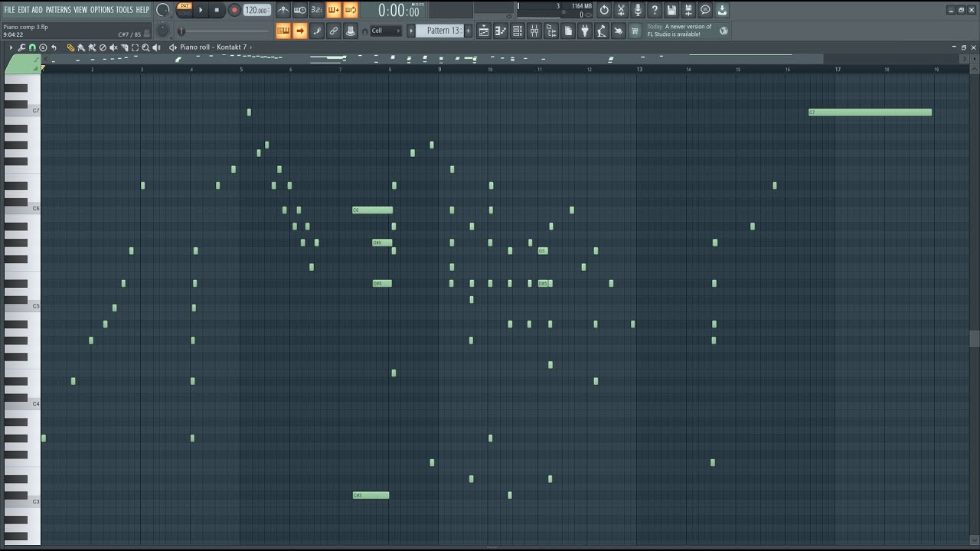980x551 pixels.
Task: Click the shopping cart content library icon
Action: pyautogui.click(x=635, y=31)
